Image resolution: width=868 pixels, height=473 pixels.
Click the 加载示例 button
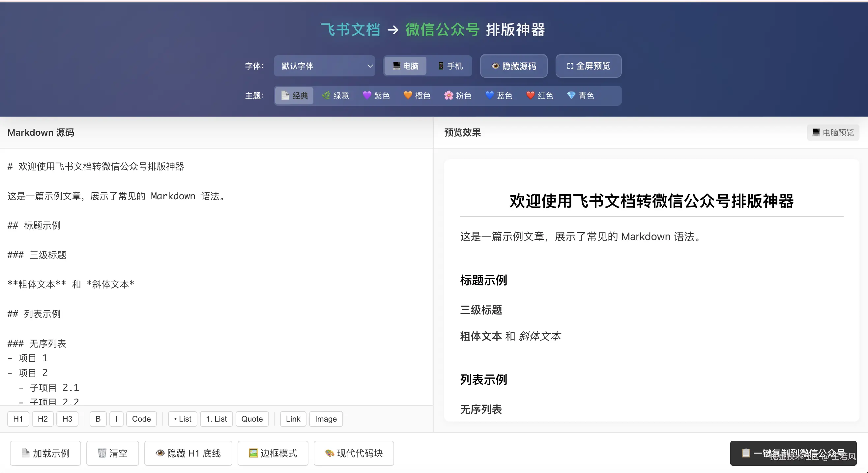coord(45,453)
